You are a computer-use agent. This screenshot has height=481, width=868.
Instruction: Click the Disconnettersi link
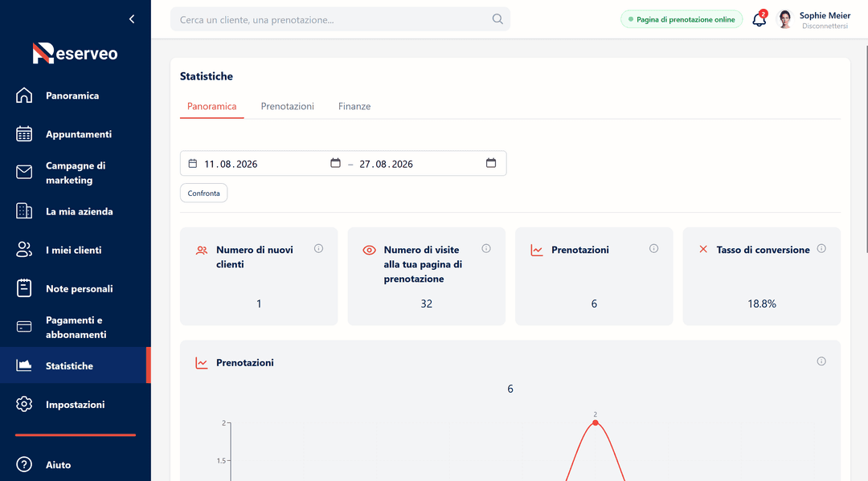point(825,26)
